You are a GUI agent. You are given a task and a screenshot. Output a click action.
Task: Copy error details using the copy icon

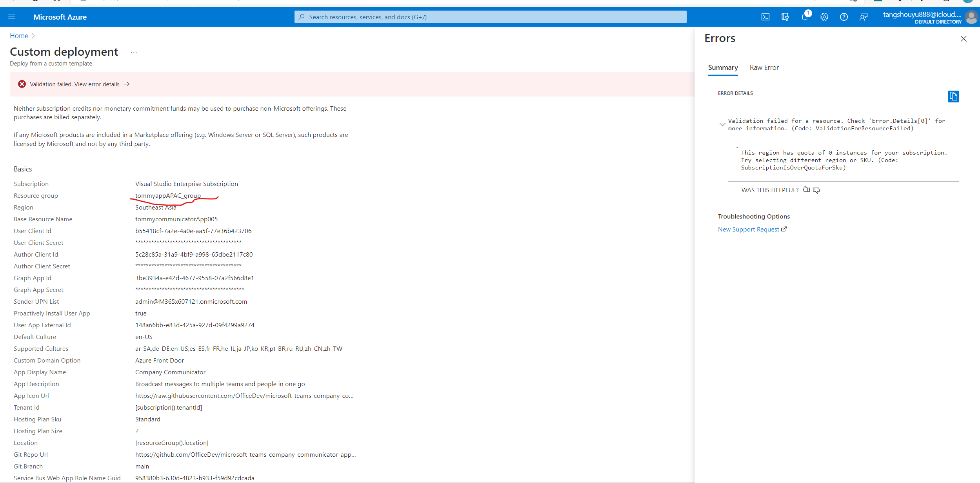(953, 96)
